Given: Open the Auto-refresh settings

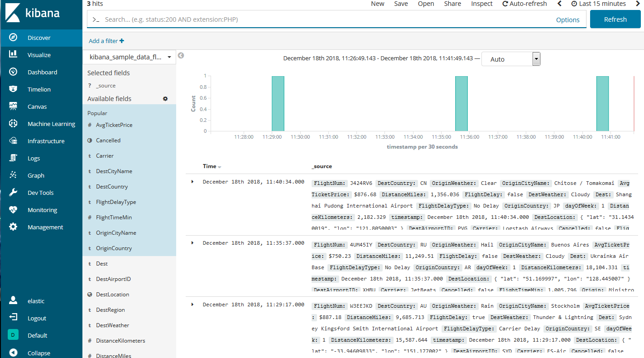Looking at the screenshot, I should click(x=524, y=4).
